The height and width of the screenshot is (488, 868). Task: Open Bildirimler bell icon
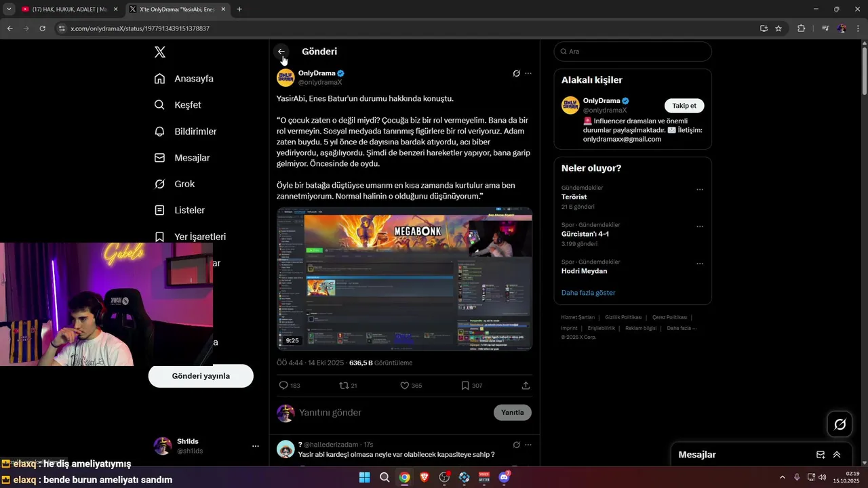point(160,131)
